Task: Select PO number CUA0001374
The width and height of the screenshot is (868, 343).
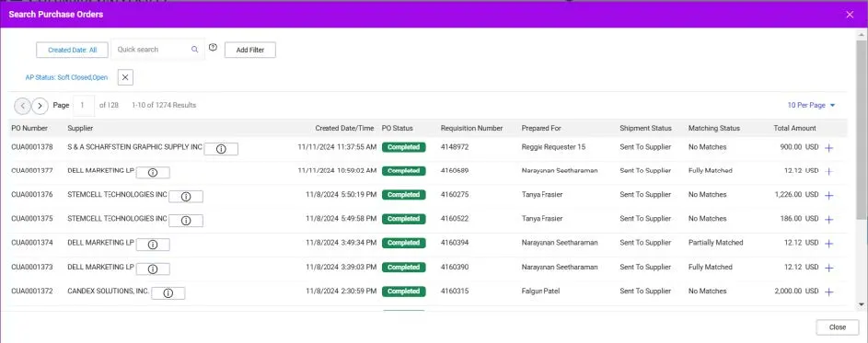Action: [x=32, y=243]
